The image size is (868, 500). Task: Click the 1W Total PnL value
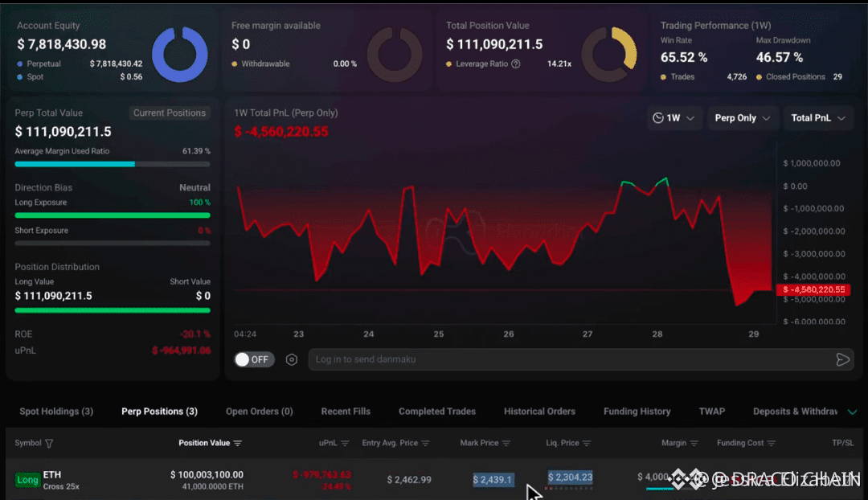[x=281, y=132]
